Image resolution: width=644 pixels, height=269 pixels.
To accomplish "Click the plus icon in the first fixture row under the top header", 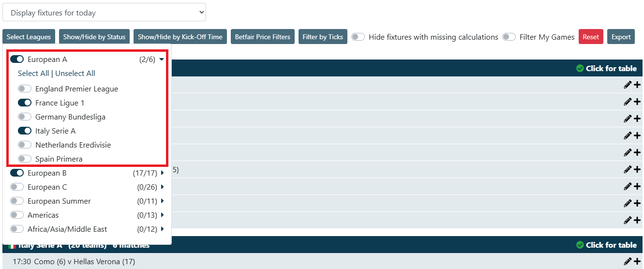I will pos(637,85).
